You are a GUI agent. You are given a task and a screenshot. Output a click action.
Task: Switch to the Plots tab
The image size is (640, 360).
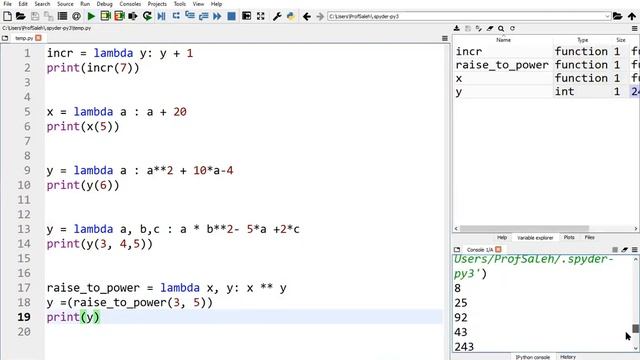tap(569, 237)
